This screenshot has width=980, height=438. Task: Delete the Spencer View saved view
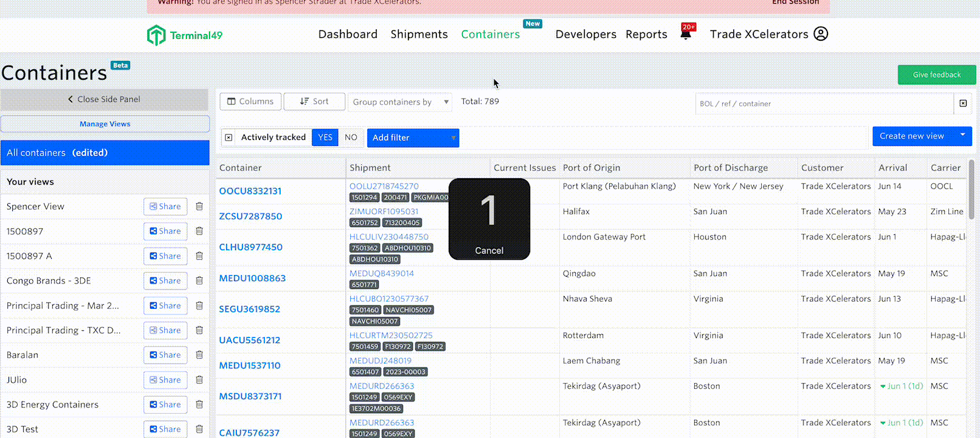pyautogui.click(x=199, y=207)
